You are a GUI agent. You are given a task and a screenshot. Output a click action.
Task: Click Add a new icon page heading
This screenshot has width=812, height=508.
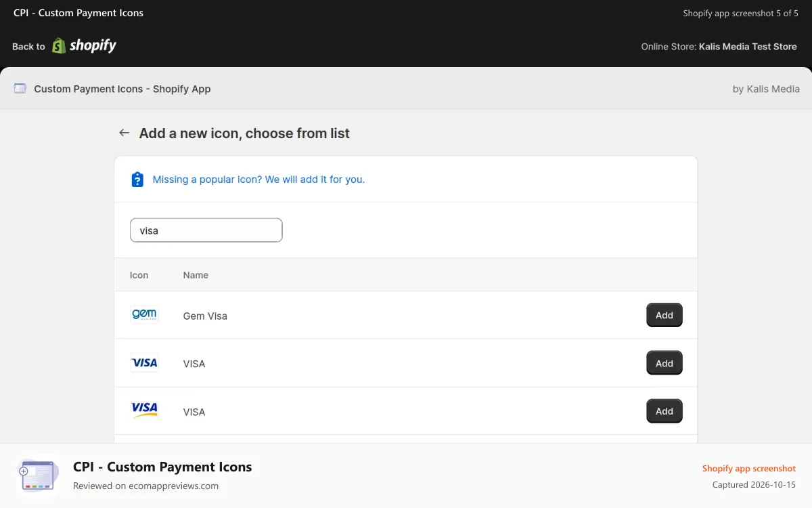(x=244, y=133)
